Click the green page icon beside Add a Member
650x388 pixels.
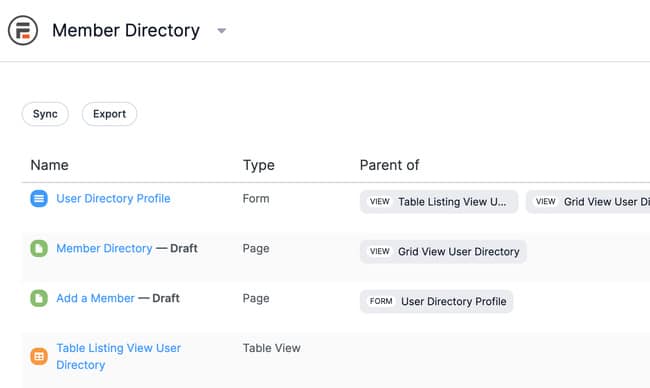click(x=39, y=298)
